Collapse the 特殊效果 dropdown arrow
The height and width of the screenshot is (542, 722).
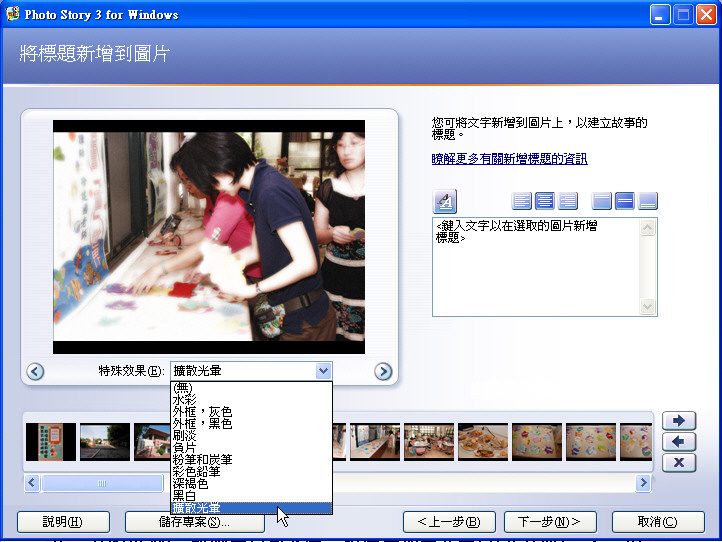pos(322,371)
